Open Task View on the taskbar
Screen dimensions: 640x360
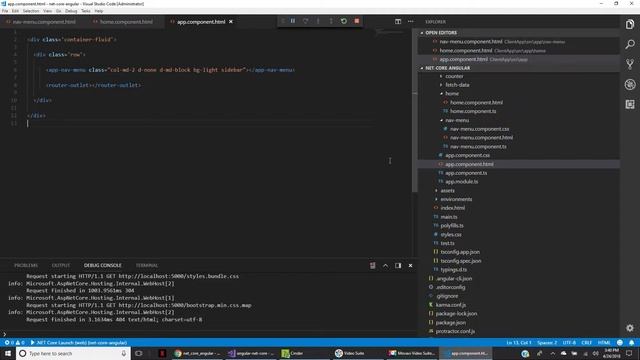click(x=139, y=353)
